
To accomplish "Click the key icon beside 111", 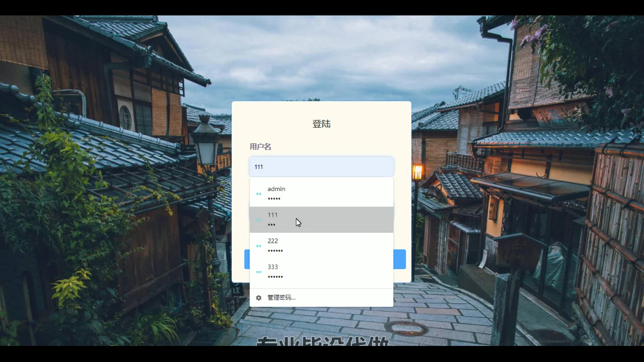I will coord(259,220).
